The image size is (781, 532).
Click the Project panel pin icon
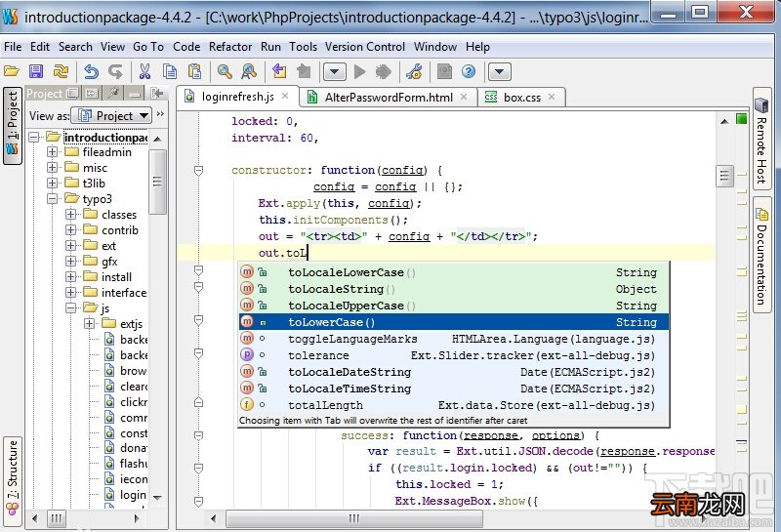(x=114, y=93)
